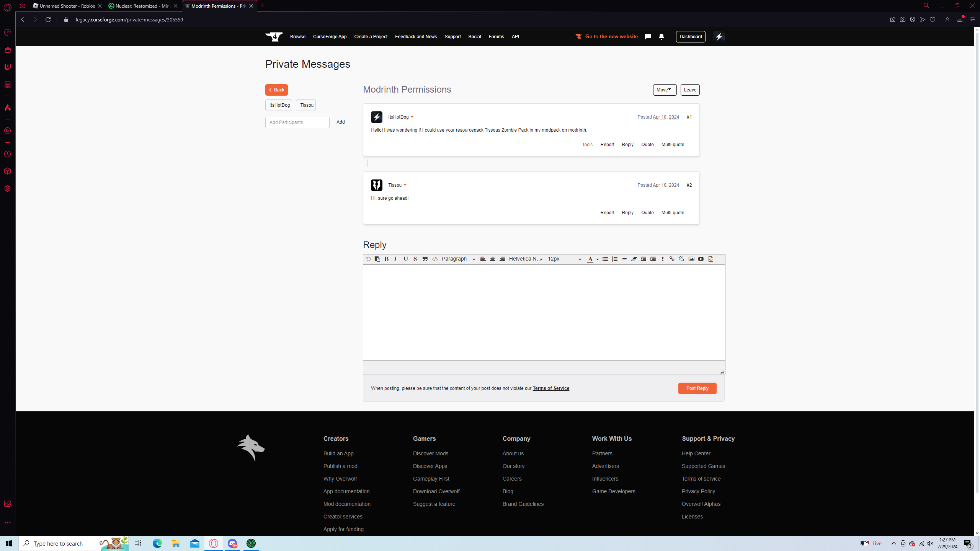
Task: Toggle underline formatting in reply editor
Action: tap(406, 259)
